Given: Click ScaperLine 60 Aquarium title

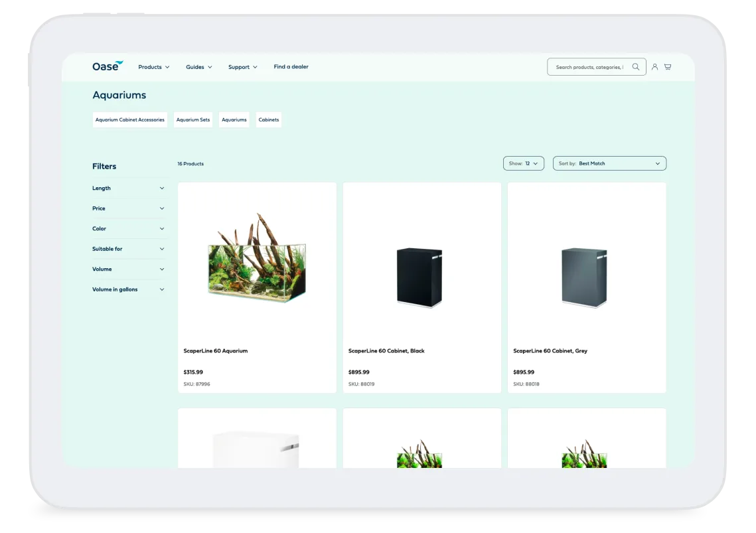Looking at the screenshot, I should (x=216, y=350).
